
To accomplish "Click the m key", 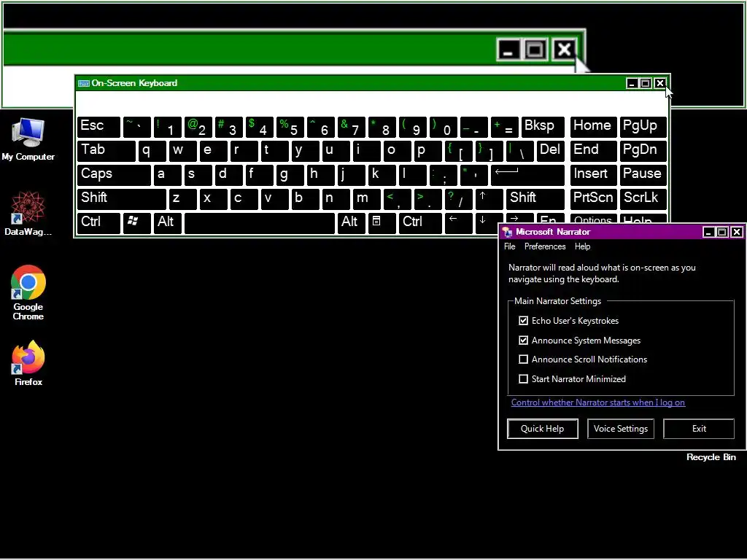I will pos(366,198).
